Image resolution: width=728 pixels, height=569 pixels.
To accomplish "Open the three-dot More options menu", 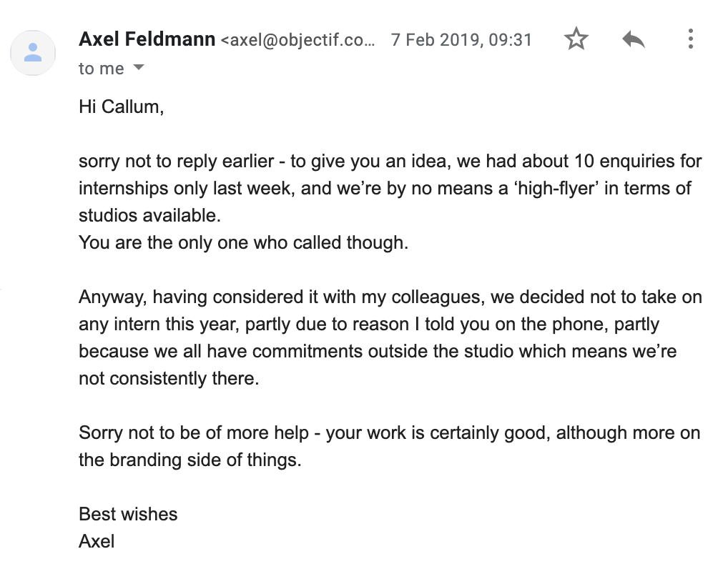I will (690, 39).
